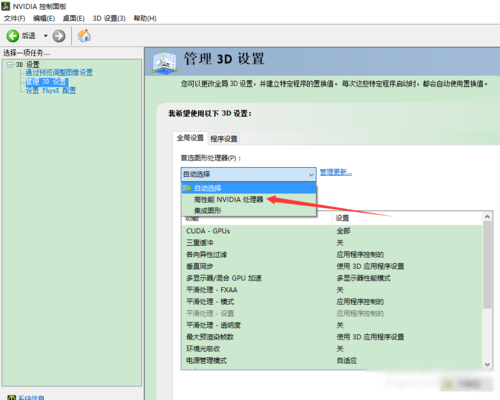Viewport: 500px width, 400px height.
Task: Select 平滑处理 - 模式 row
Action: 332,302
